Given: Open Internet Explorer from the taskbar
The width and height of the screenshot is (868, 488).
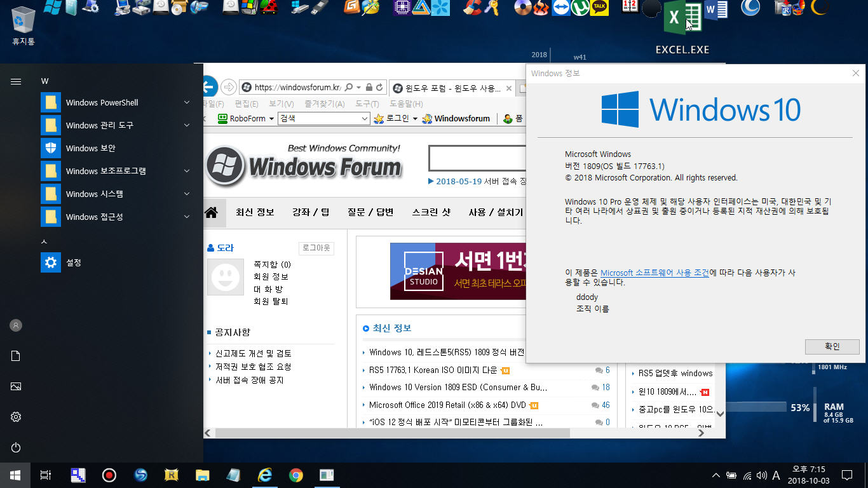Looking at the screenshot, I should pyautogui.click(x=265, y=475).
